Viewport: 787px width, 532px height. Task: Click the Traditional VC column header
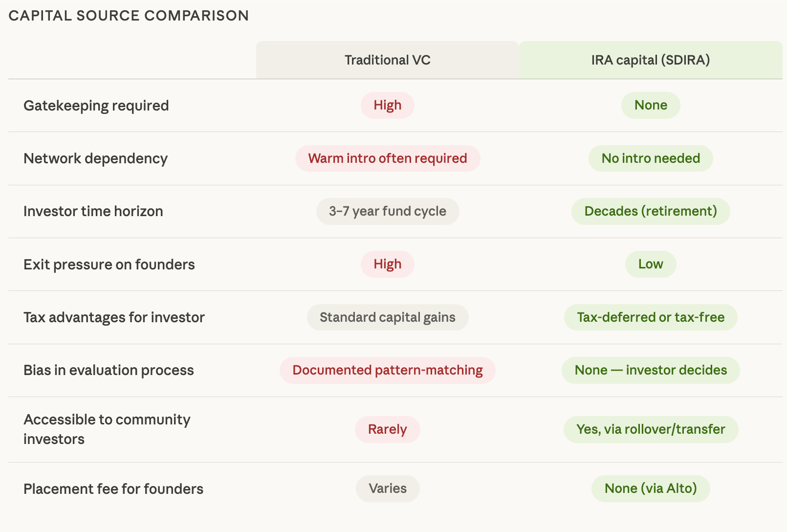[x=387, y=60]
